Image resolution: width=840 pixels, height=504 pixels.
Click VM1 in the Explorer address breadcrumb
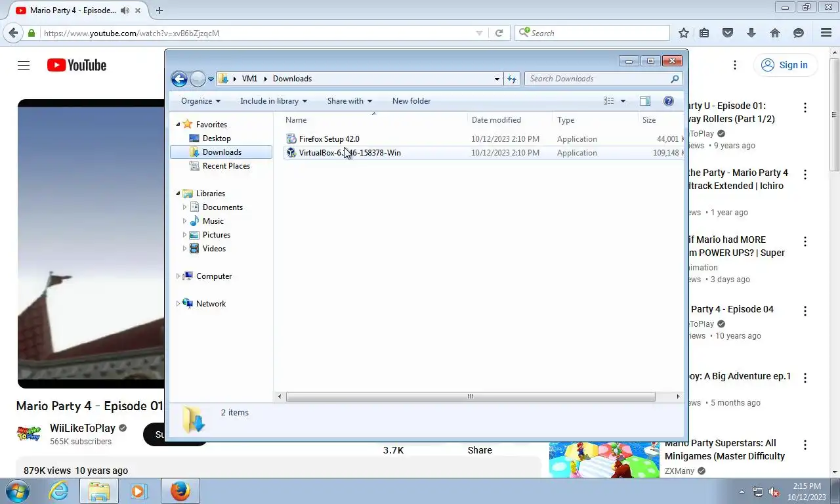pyautogui.click(x=249, y=79)
